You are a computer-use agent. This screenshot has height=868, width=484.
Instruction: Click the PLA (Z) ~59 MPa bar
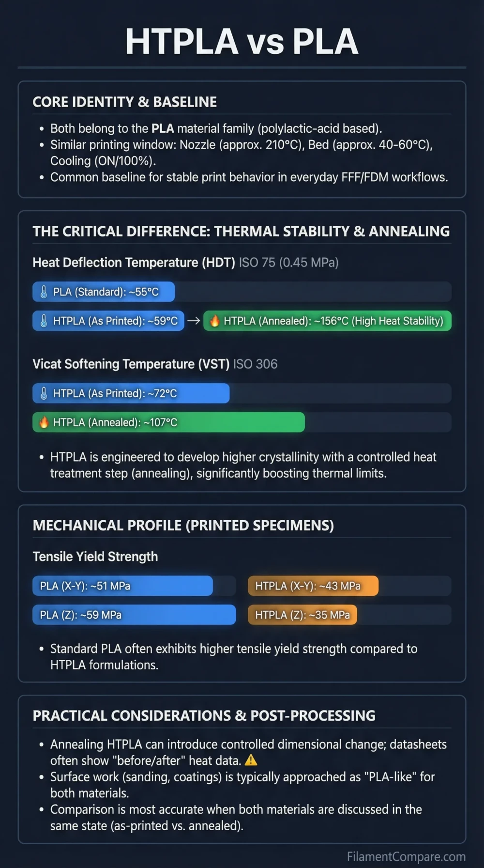click(134, 615)
